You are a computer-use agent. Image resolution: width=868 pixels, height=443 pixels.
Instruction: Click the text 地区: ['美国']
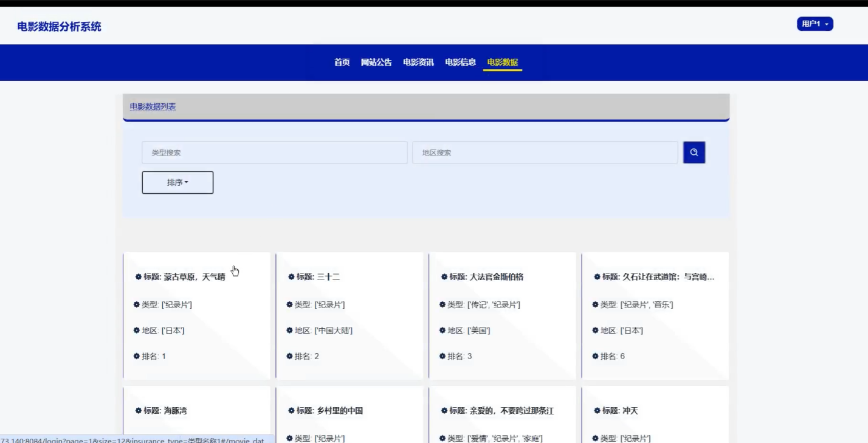(x=469, y=331)
